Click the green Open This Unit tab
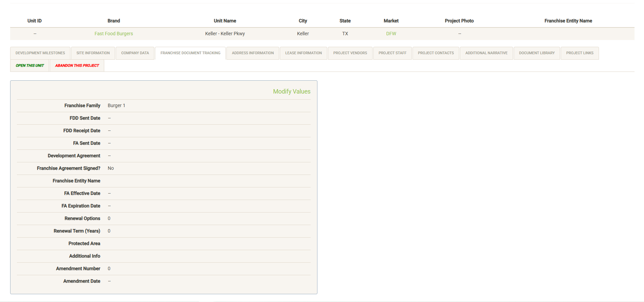 (30, 66)
